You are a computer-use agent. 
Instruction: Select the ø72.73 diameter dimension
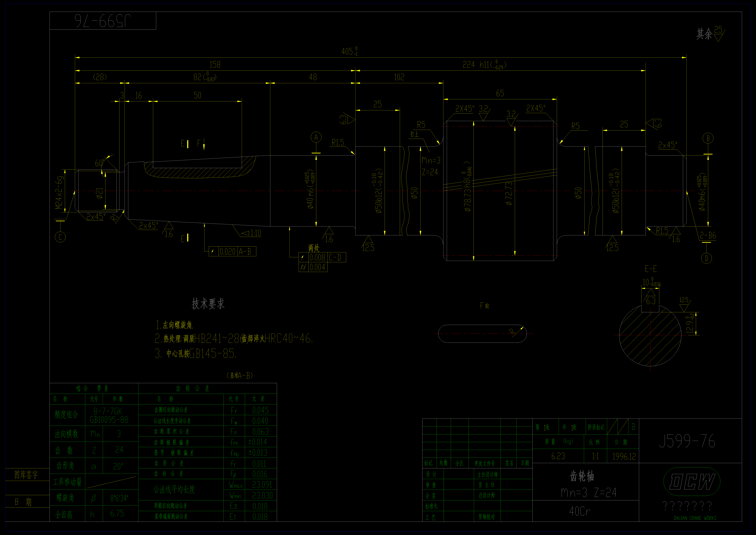tap(509, 194)
